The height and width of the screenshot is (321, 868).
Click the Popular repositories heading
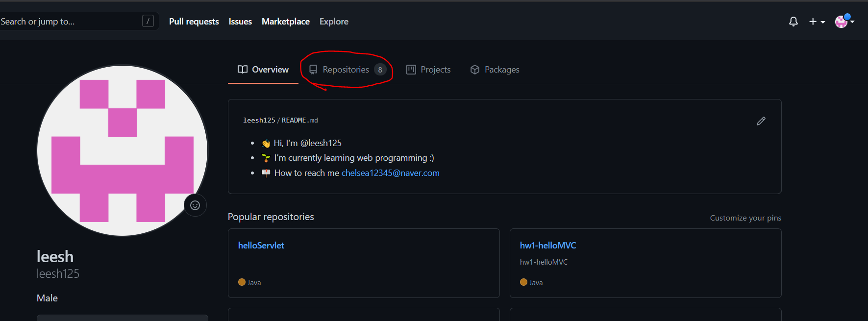pos(271,217)
